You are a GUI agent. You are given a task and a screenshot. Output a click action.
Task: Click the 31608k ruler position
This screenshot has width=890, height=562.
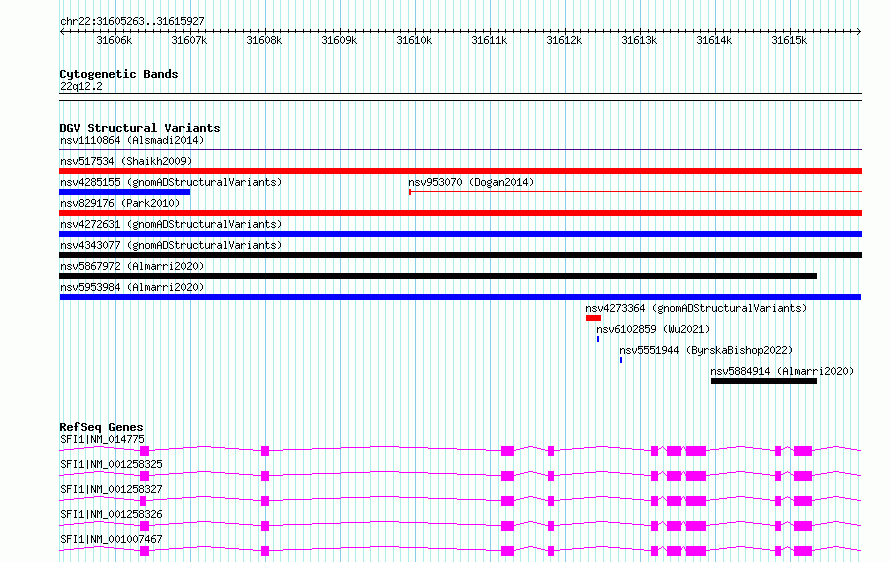[x=264, y=40]
